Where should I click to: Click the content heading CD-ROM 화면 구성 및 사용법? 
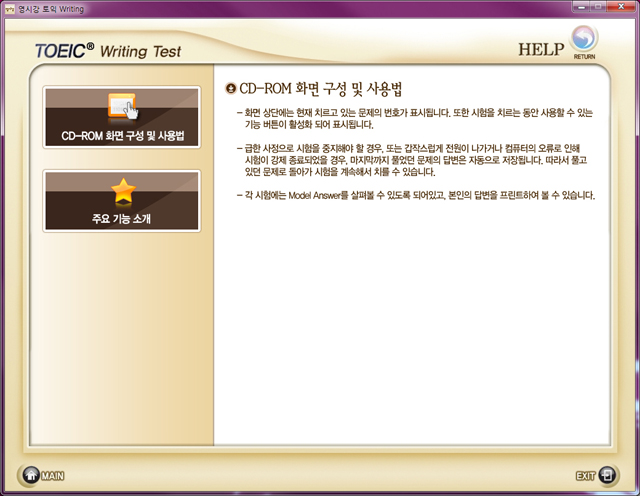pos(320,88)
